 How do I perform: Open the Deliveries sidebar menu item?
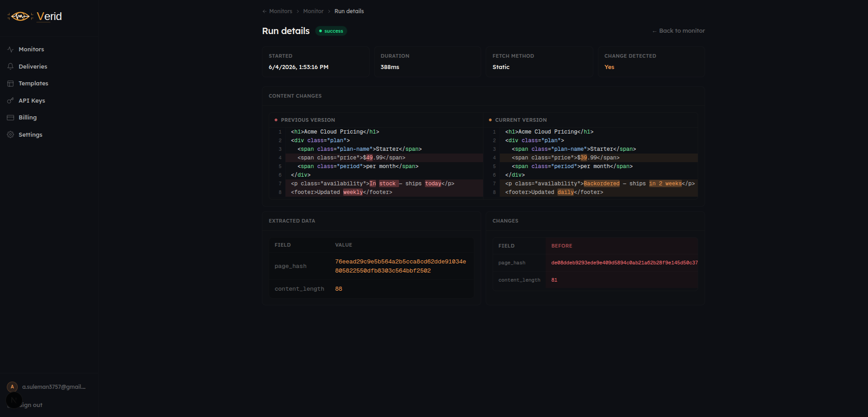[49, 66]
